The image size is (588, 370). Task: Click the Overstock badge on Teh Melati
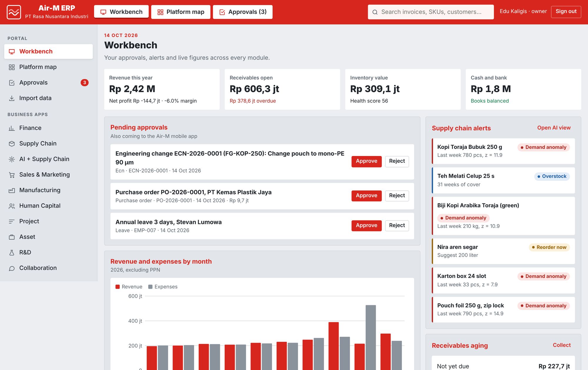(x=552, y=176)
